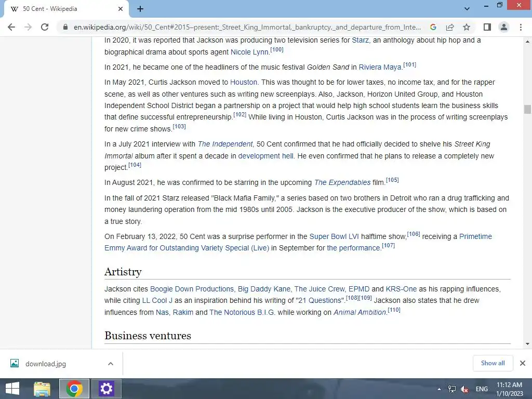
Task: Go back to the previous page
Action: point(11,27)
